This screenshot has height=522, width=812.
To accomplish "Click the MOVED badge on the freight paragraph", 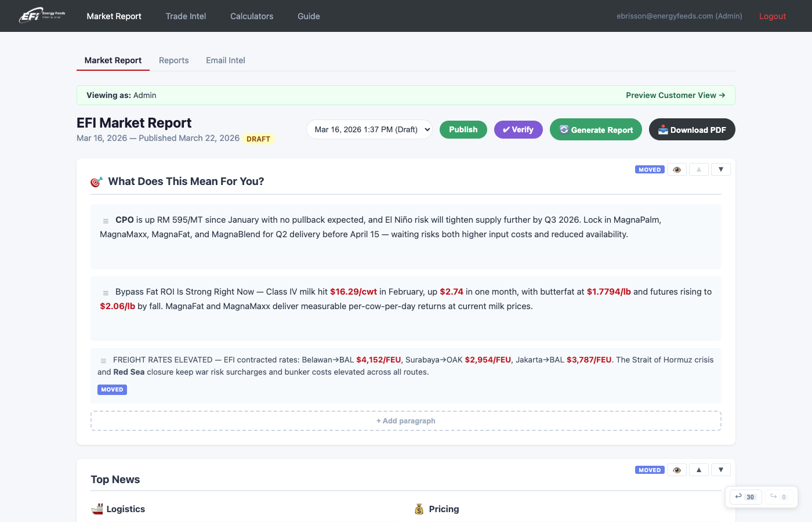I will (x=112, y=389).
